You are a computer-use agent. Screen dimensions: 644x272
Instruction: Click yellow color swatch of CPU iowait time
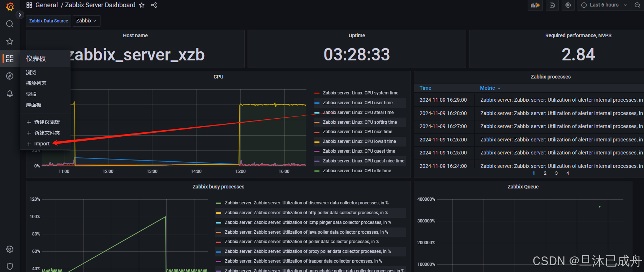click(317, 141)
